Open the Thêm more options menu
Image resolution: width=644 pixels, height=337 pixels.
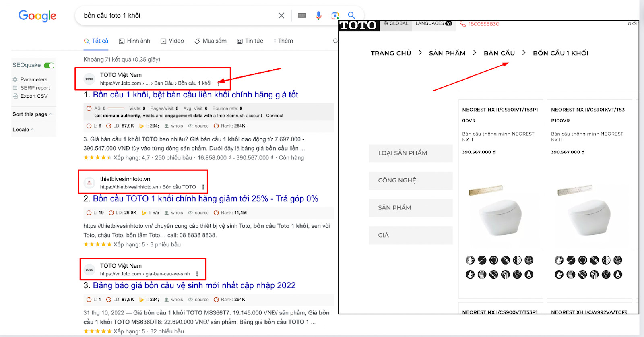283,41
